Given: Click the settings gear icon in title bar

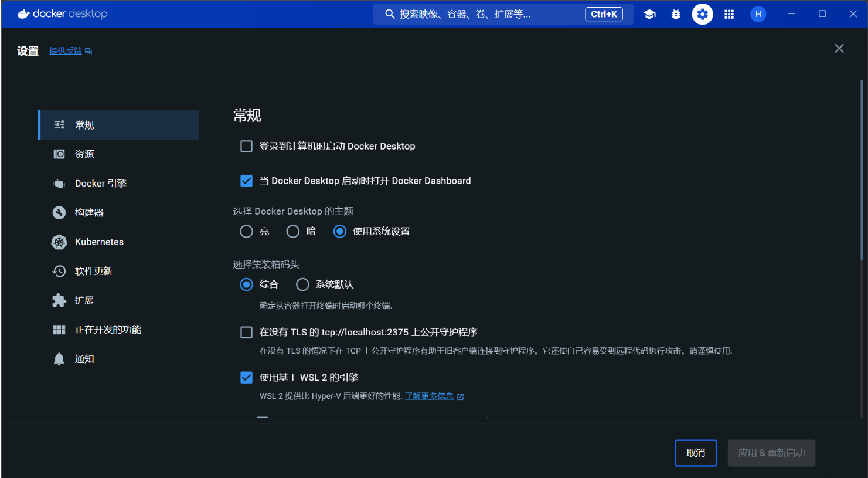Looking at the screenshot, I should (702, 14).
